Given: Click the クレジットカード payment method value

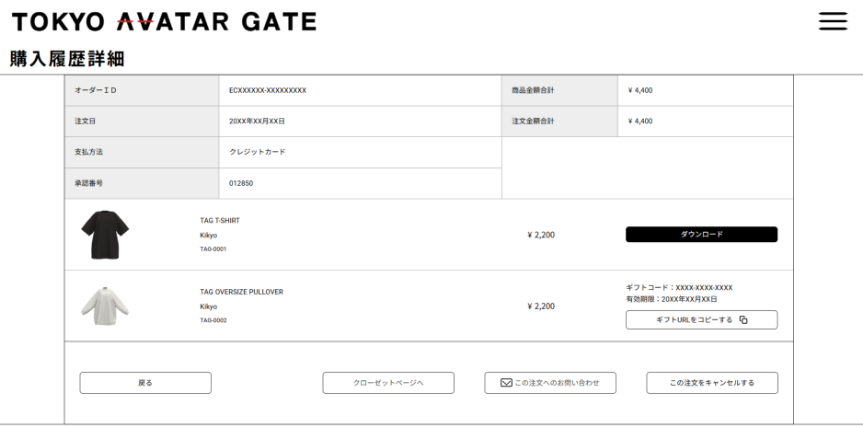Looking at the screenshot, I should coord(257,152).
